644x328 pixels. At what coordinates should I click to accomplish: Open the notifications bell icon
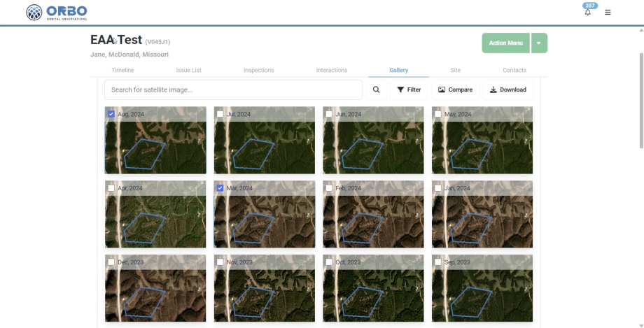(588, 13)
